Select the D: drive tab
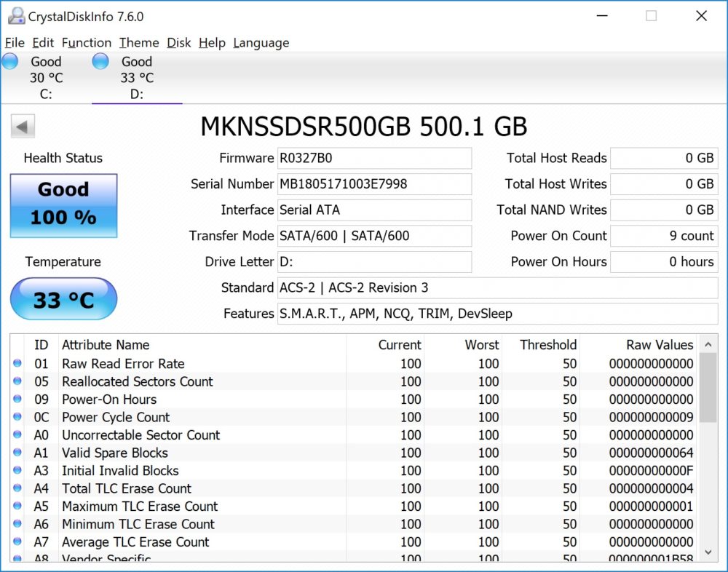Screen dimensions: 728x572 point(137,78)
